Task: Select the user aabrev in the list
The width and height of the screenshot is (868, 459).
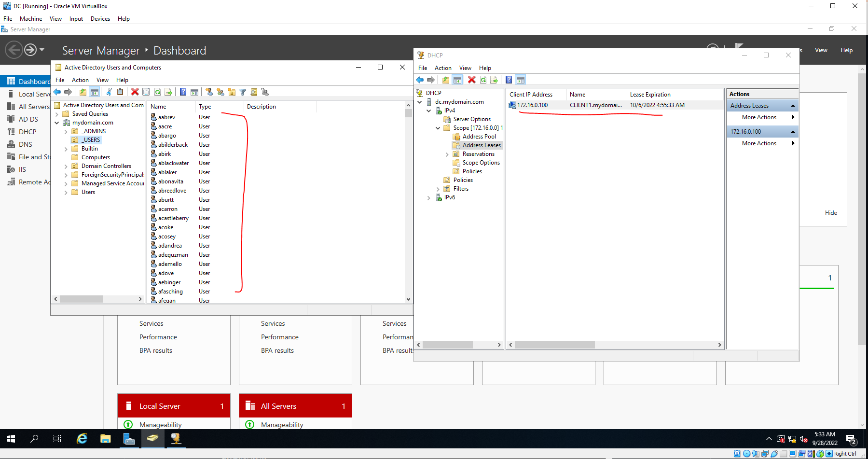Action: 166,117
